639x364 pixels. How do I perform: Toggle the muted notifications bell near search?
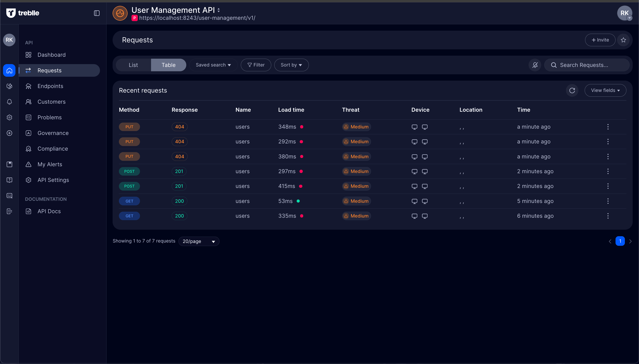click(535, 65)
